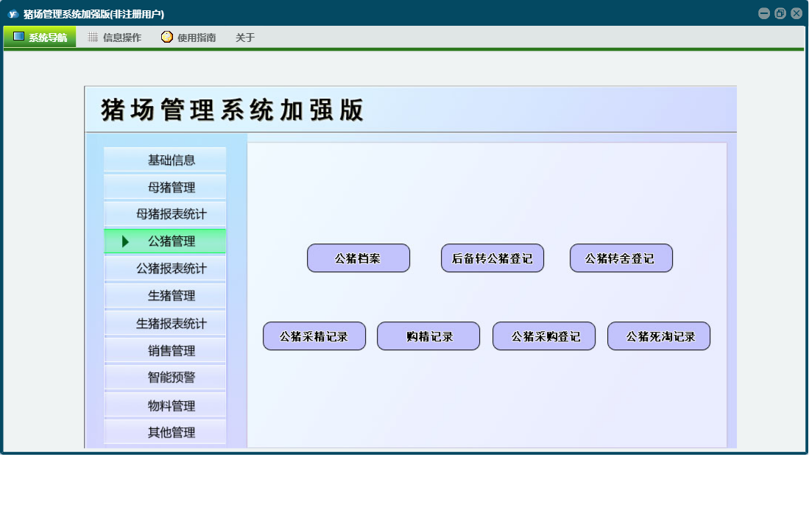Click the grid icon beside 信息操作
809x532 pixels.
point(93,37)
